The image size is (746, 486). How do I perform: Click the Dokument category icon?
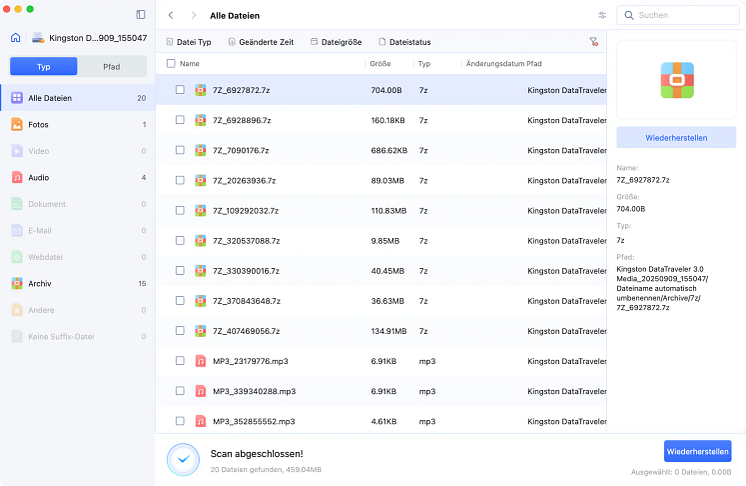coord(17,204)
